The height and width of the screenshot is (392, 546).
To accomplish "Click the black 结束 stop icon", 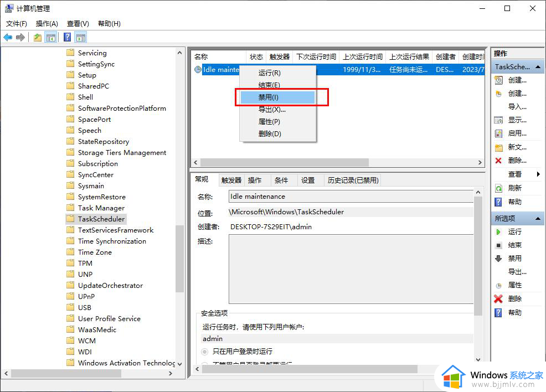I will [498, 245].
